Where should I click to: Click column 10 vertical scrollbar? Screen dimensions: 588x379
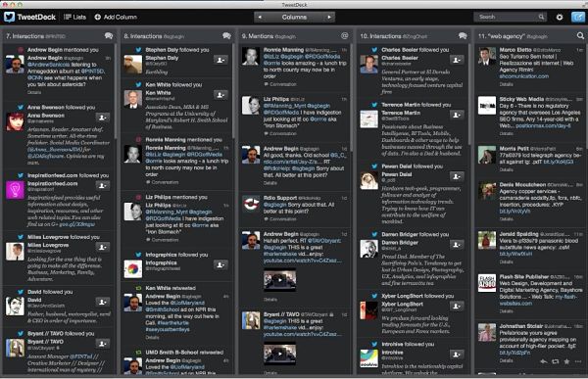click(469, 94)
